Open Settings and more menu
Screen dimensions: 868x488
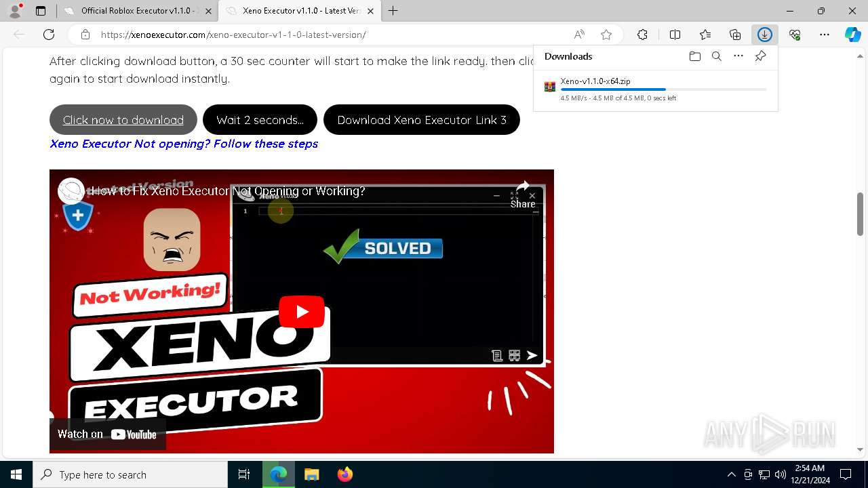[825, 35]
